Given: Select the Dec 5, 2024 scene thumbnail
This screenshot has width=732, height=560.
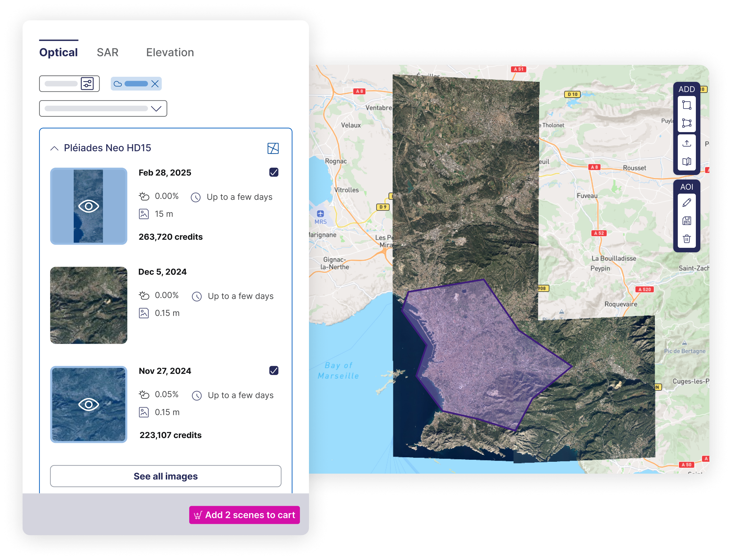Looking at the screenshot, I should pos(89,305).
